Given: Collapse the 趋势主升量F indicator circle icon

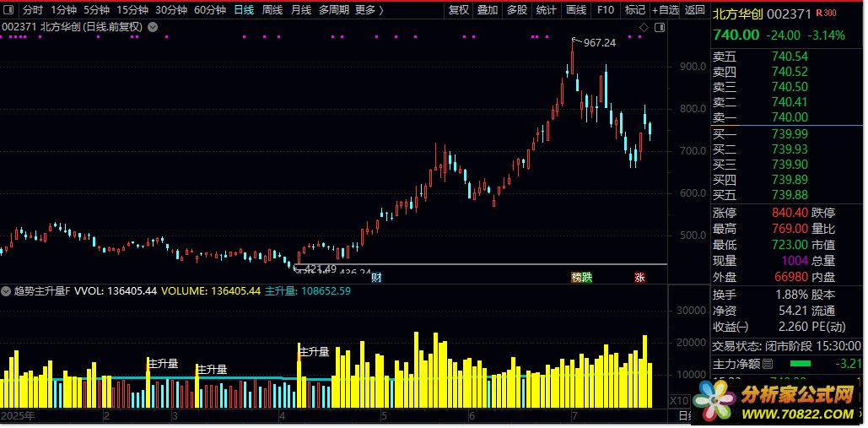Looking at the screenshot, I should 6,290.
